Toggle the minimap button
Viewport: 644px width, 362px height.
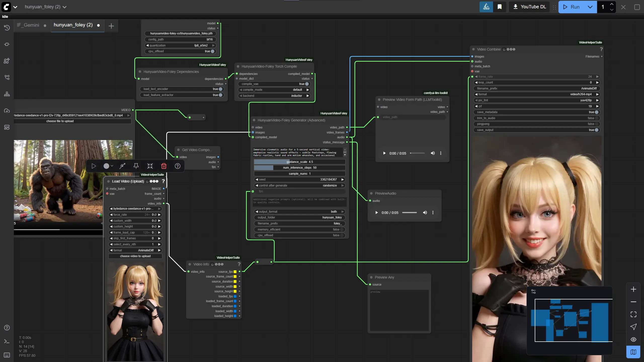click(x=633, y=352)
